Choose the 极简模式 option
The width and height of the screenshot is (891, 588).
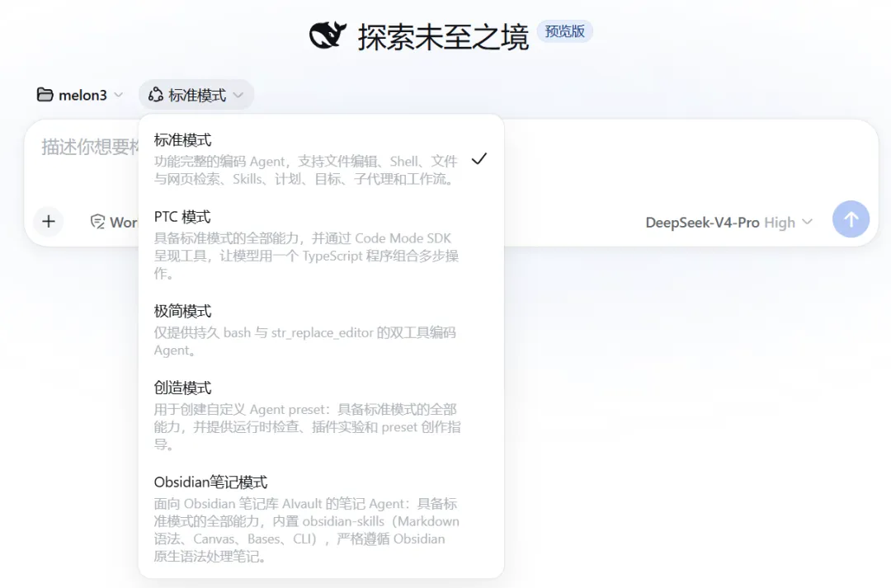[x=320, y=330]
